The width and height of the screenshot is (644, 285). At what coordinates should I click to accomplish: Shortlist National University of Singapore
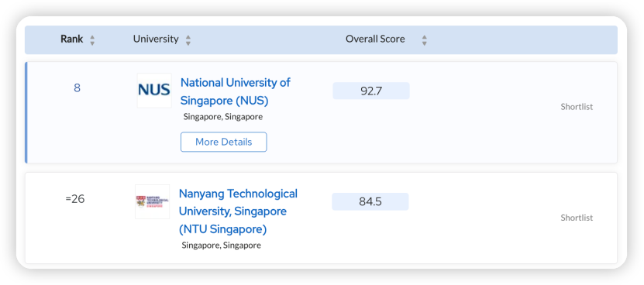point(577,107)
